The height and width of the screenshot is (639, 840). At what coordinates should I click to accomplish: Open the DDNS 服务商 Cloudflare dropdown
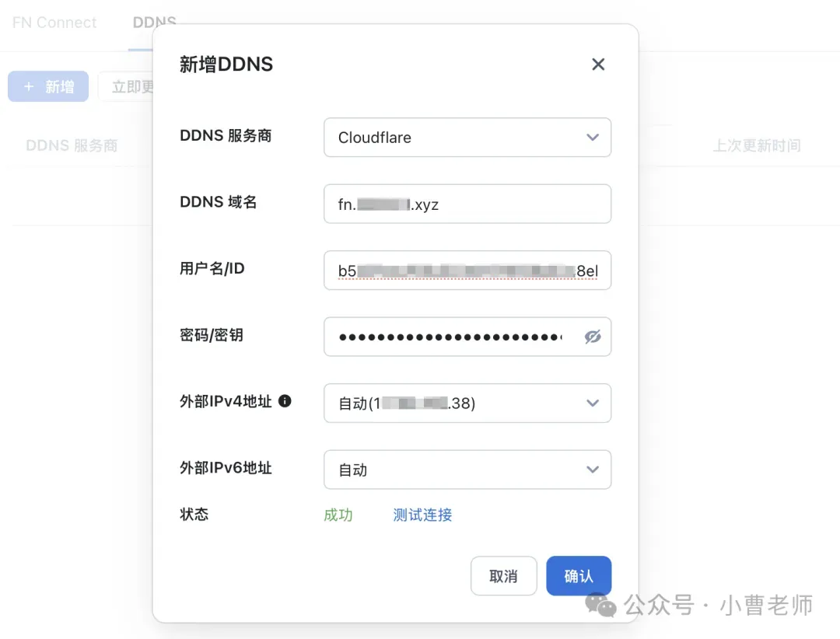click(x=467, y=138)
